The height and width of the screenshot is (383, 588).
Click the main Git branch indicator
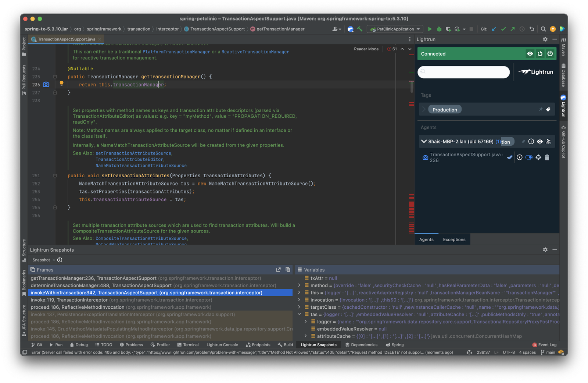pos(548,352)
